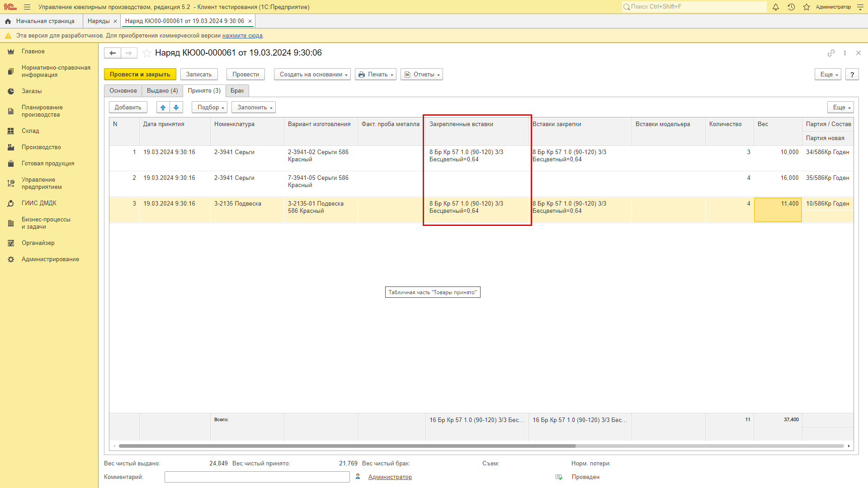Click the Проведен status icon
This screenshot has width=868, height=488.
559,477
